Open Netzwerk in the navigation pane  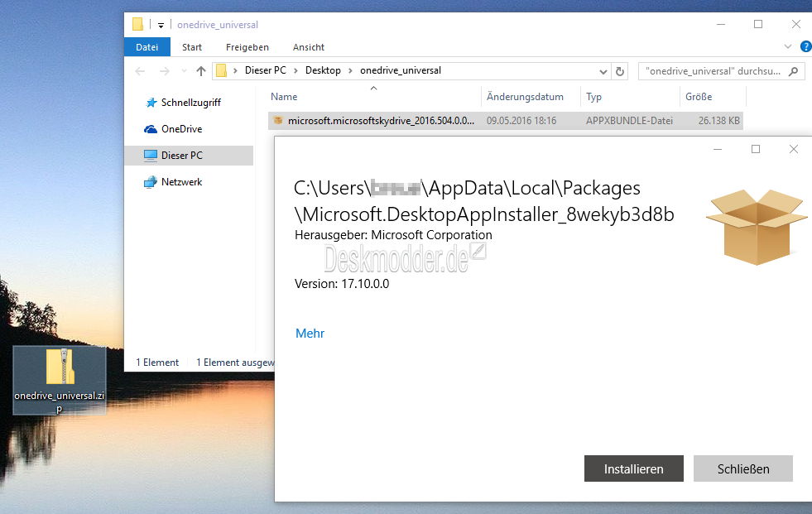(182, 182)
